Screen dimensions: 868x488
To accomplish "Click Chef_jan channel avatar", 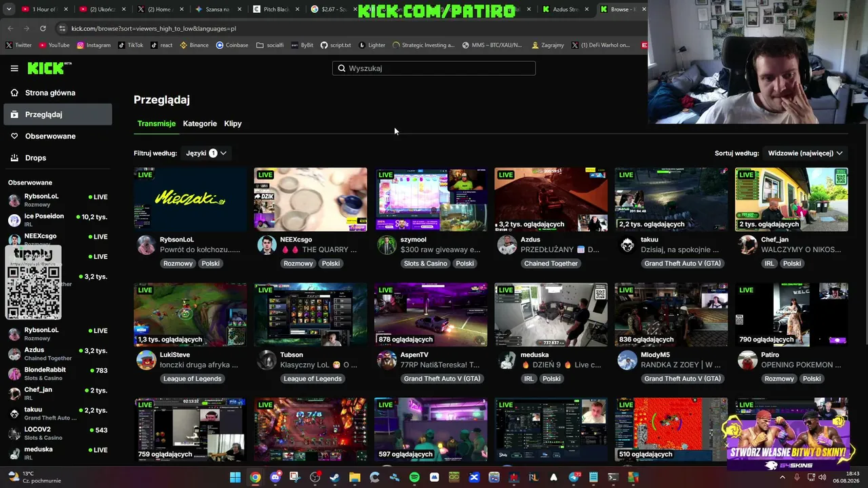I will click(x=747, y=245).
